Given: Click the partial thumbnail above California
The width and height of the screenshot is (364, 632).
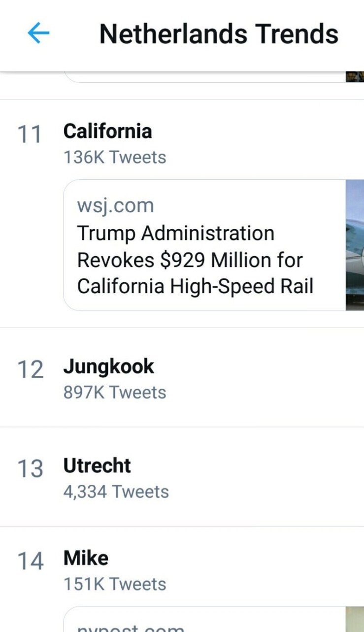Looking at the screenshot, I should pos(355,76).
